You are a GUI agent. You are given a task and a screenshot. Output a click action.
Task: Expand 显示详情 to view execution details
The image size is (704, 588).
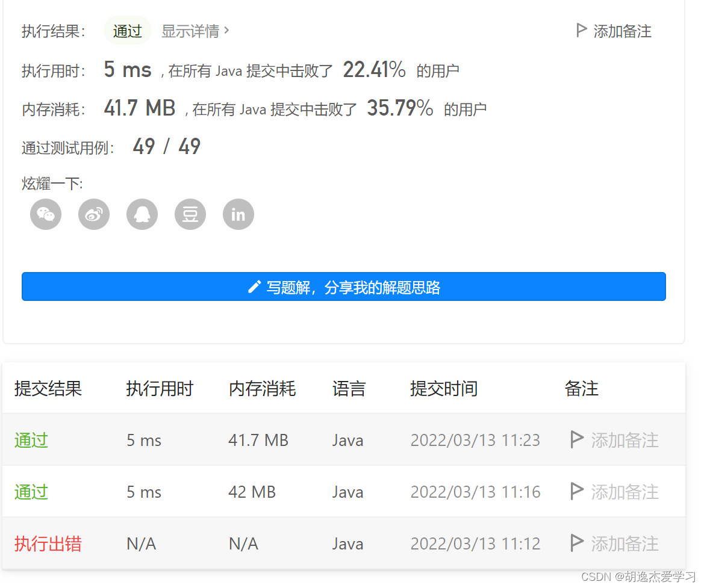point(191,31)
